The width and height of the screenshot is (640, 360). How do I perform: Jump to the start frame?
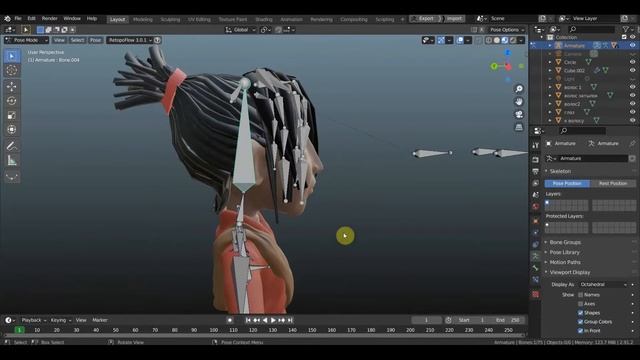[x=248, y=320]
